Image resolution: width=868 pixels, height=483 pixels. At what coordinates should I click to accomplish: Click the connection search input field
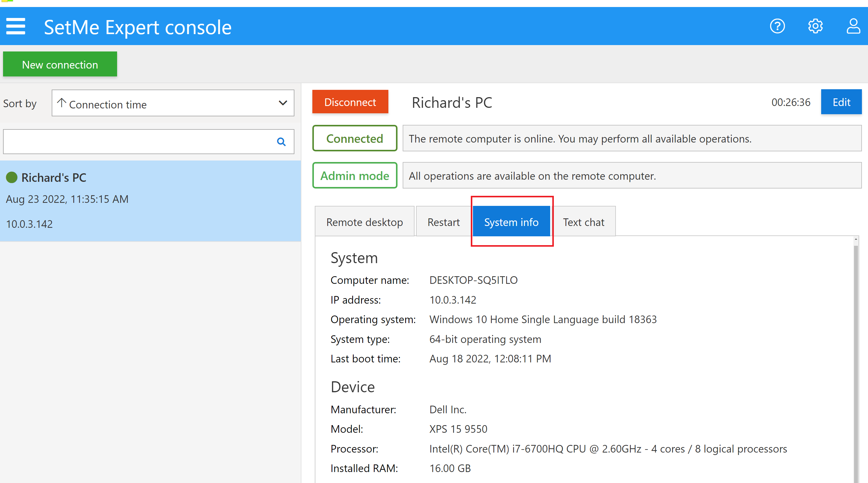(138, 142)
